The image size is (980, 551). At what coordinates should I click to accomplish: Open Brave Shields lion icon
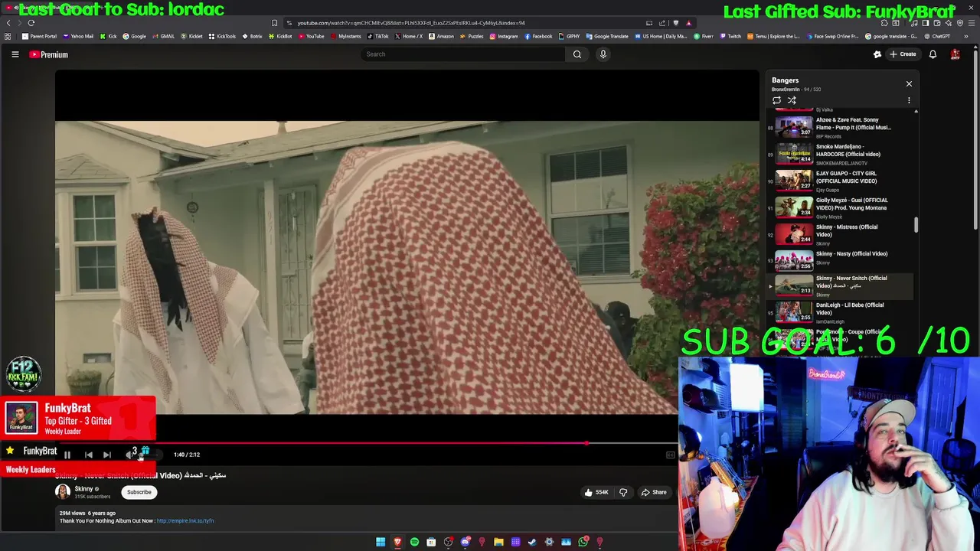[675, 23]
